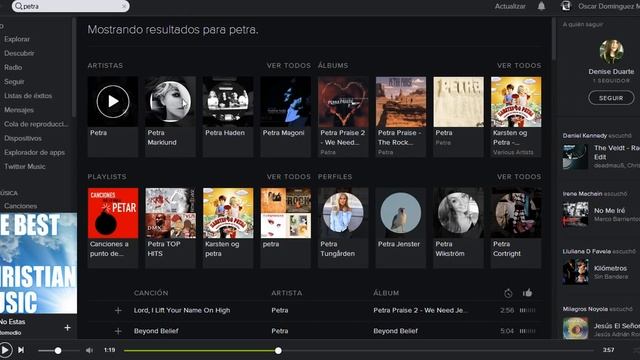The image size is (640, 360).
Task: Skip to next track in the player
Action: point(21,350)
